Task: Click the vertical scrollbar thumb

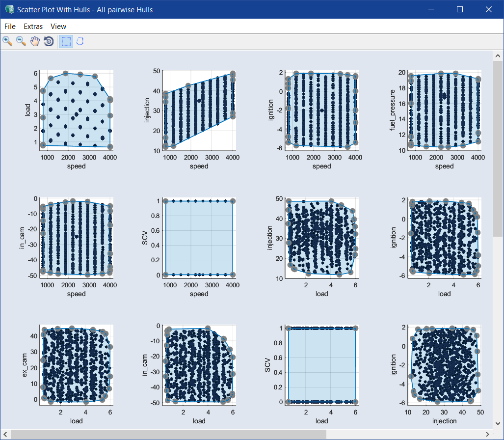Action: click(x=498, y=142)
